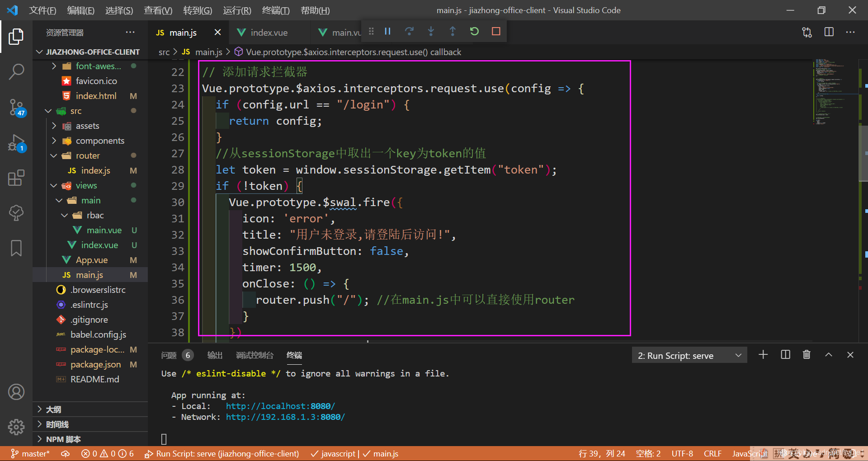Open the 文件(F) menu
This screenshot has width=868, height=461.
42,10
